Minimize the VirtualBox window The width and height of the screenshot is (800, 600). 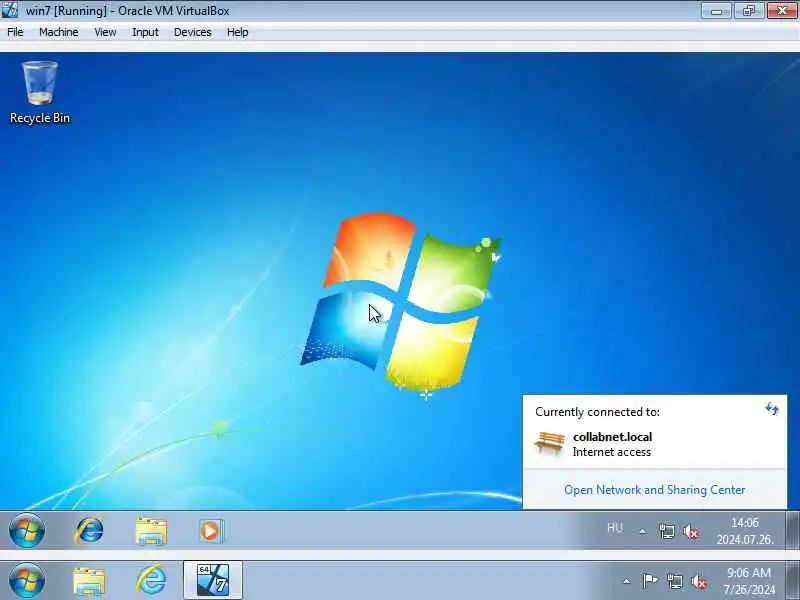[x=716, y=11]
